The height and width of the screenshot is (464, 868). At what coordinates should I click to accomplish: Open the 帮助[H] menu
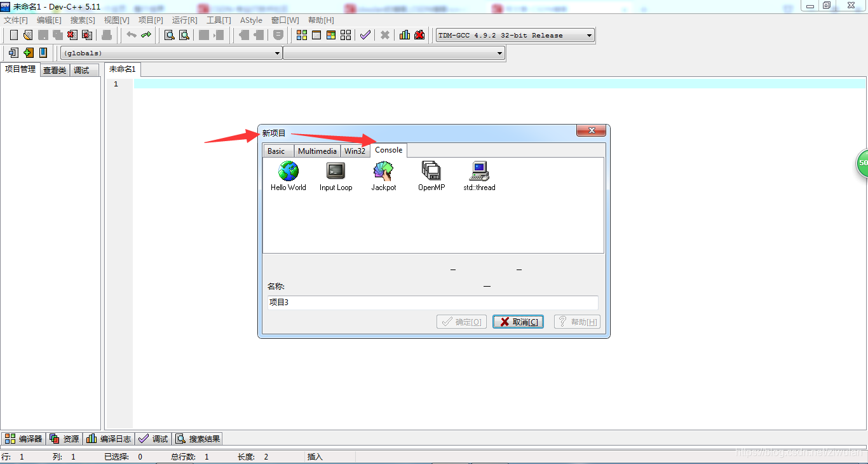[x=321, y=20]
